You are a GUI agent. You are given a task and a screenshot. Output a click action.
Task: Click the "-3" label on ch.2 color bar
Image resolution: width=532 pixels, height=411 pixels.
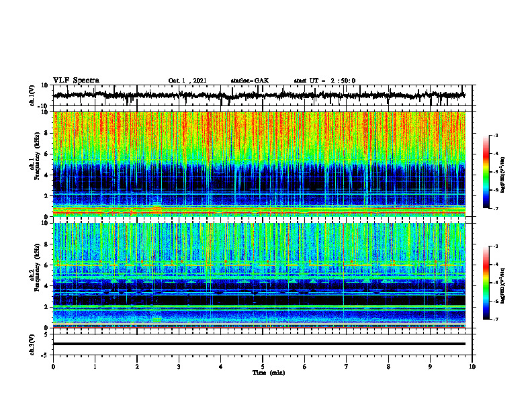coord(495,246)
